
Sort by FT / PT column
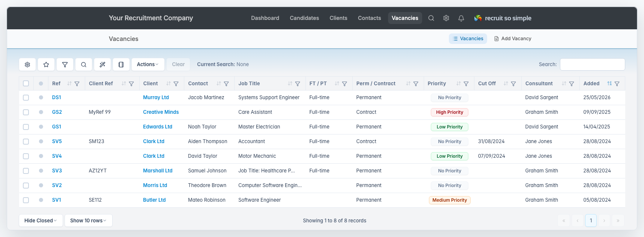pyautogui.click(x=337, y=84)
